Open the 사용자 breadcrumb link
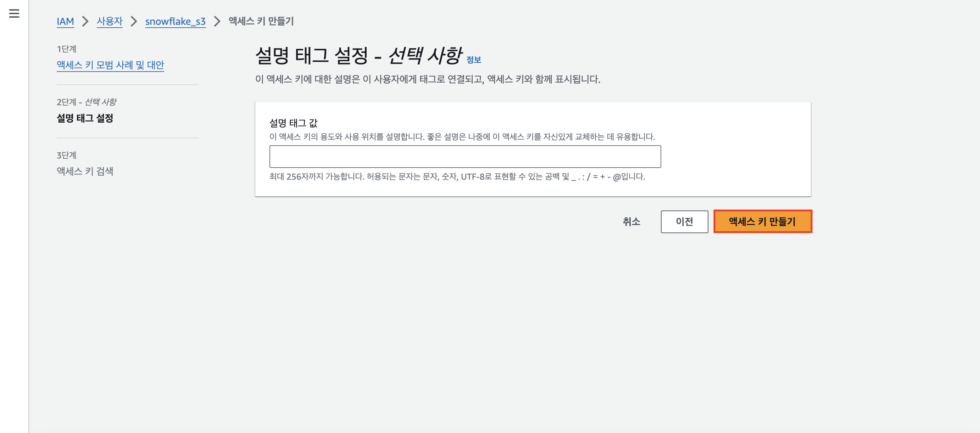 [x=110, y=21]
